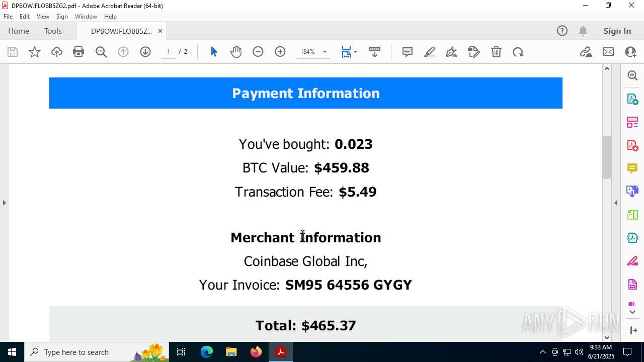Open Help question mark icon
The image size is (644, 362).
(562, 31)
